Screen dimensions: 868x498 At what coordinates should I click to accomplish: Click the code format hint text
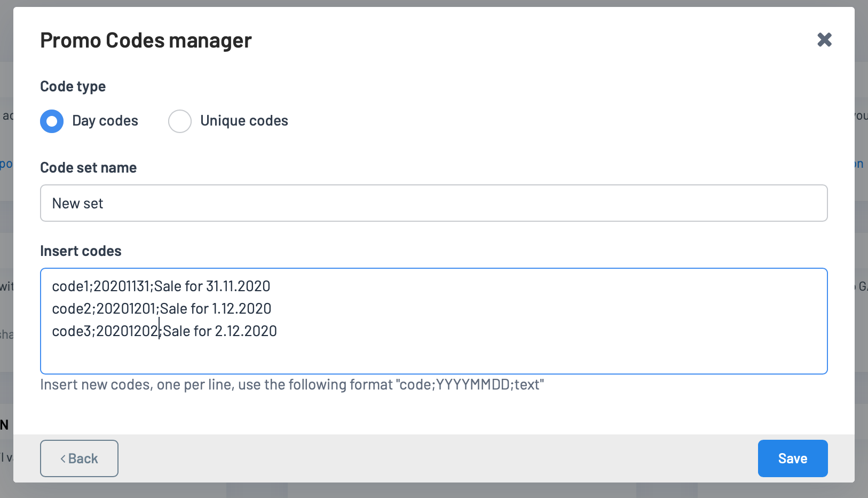[292, 385]
